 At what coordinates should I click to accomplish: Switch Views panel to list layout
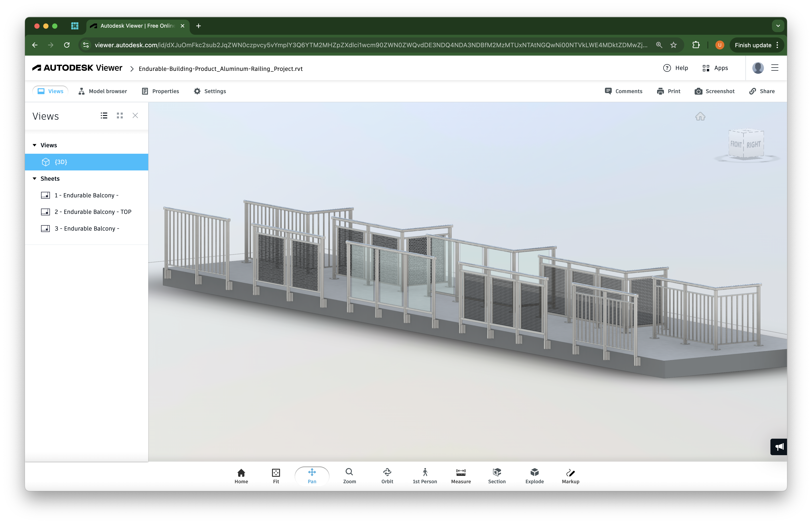[104, 116]
